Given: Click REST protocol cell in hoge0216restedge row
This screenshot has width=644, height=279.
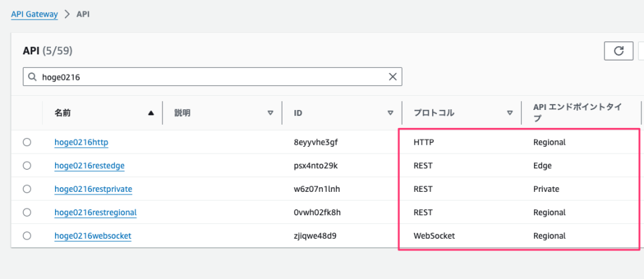Looking at the screenshot, I should click(423, 166).
